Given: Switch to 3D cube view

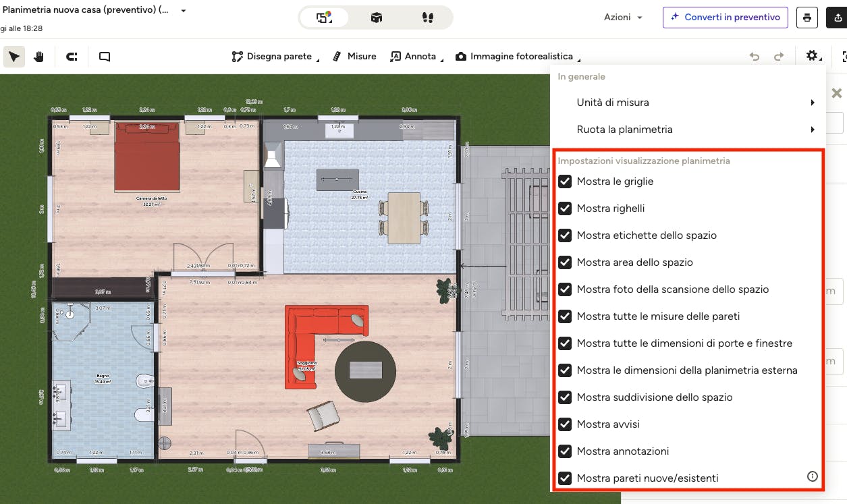Looking at the screenshot, I should pos(377,18).
